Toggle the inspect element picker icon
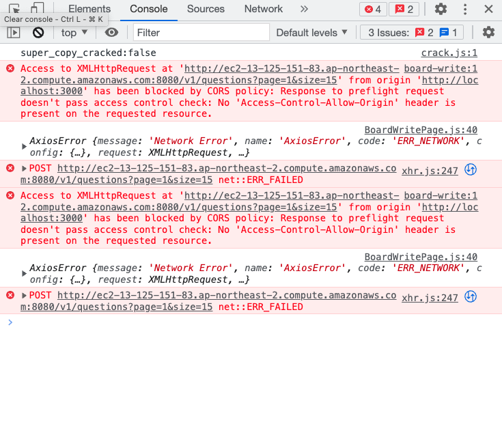The width and height of the screenshot is (502, 448). (x=14, y=8)
